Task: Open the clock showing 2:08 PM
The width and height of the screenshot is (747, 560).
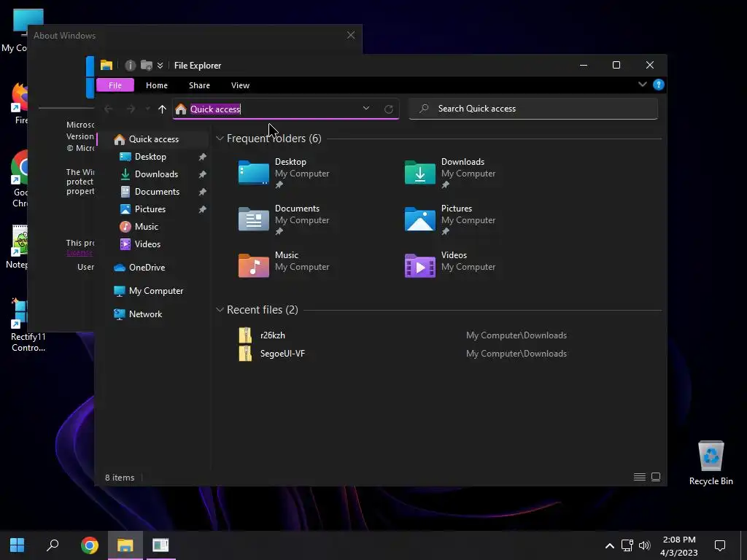Action: point(679,545)
